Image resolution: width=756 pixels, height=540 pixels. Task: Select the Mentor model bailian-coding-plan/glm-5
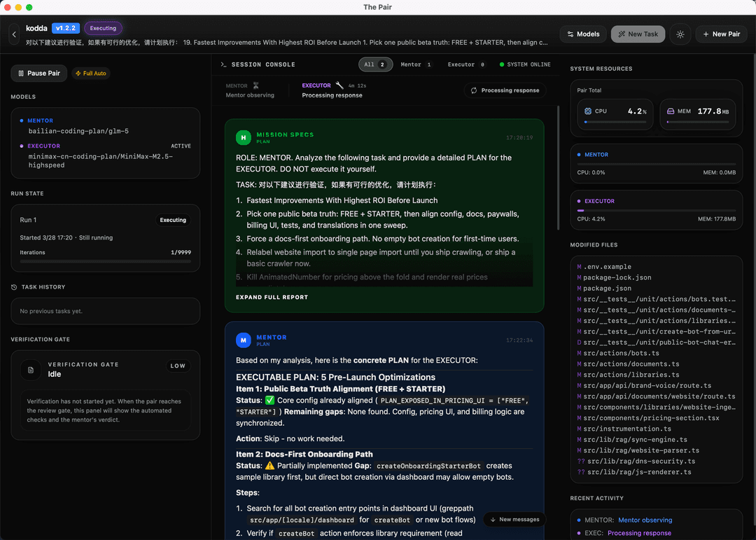pyautogui.click(x=78, y=131)
